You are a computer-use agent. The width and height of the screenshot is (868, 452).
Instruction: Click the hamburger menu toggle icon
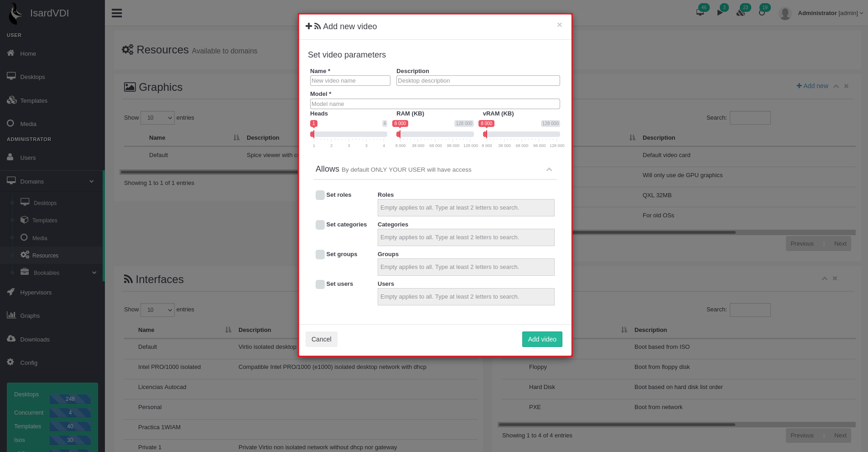(117, 13)
